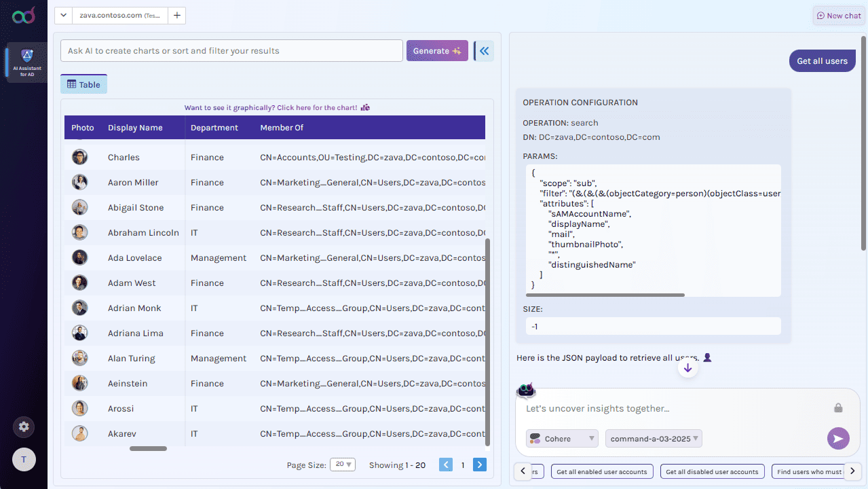This screenshot has width=868, height=489.
Task: Click the bot avatar above the chat input
Action: click(526, 390)
